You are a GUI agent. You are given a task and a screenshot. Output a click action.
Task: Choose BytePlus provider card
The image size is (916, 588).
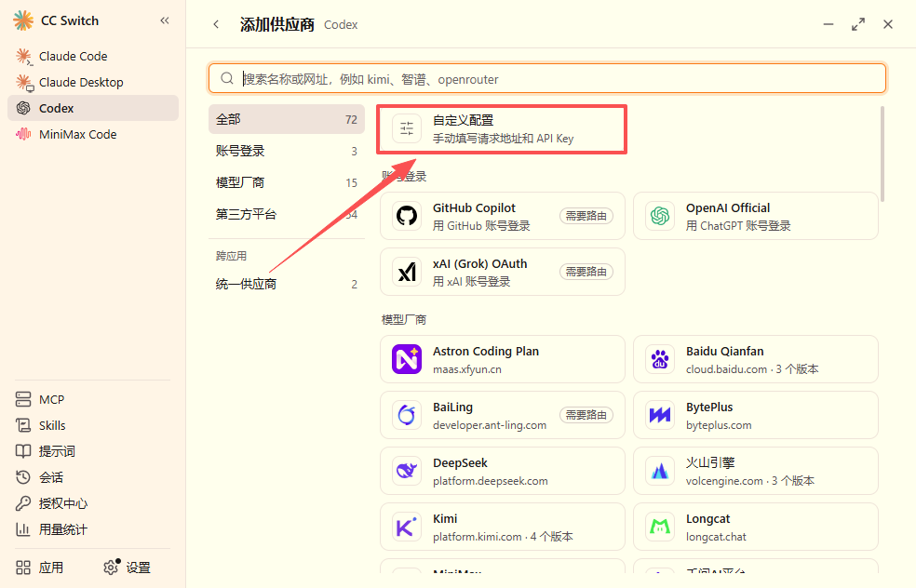(755, 415)
